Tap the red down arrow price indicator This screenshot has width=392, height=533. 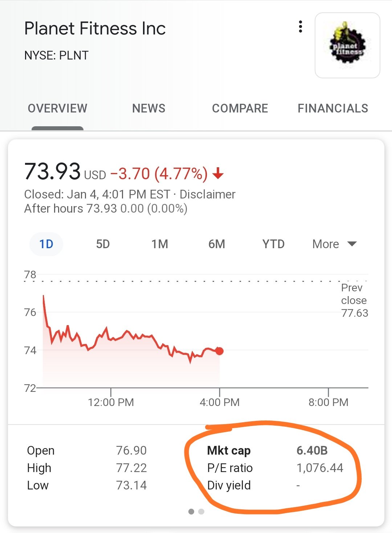coord(218,173)
